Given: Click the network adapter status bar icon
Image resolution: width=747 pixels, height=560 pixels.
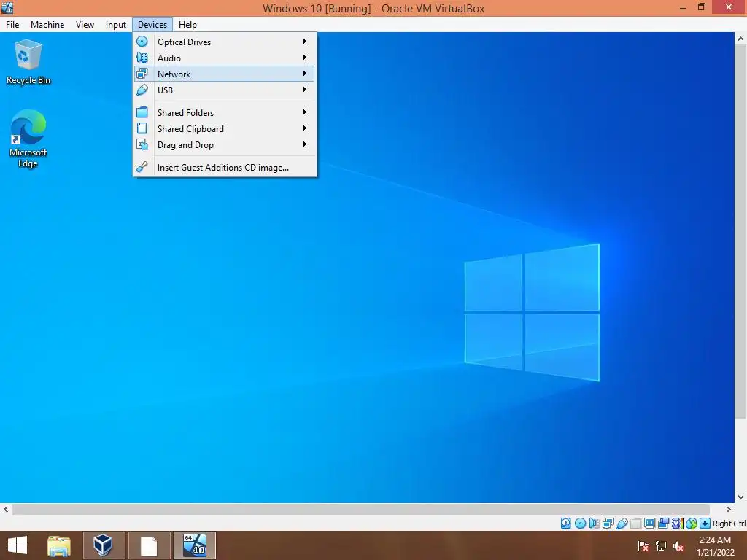Looking at the screenshot, I should pyautogui.click(x=608, y=524).
